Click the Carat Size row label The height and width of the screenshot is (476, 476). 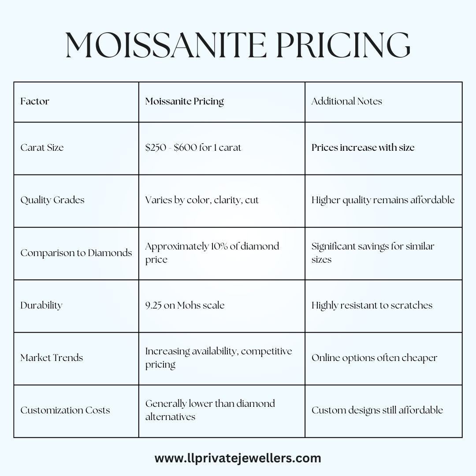click(42, 148)
